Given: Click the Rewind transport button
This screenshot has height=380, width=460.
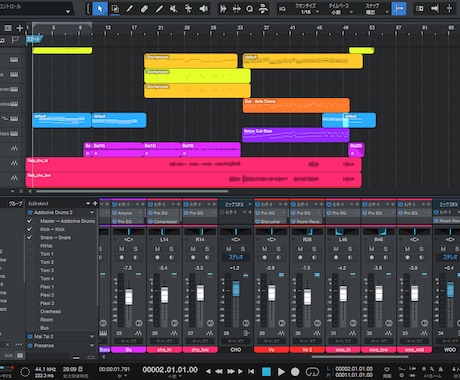Looking at the screenshot, I should click(x=219, y=371).
